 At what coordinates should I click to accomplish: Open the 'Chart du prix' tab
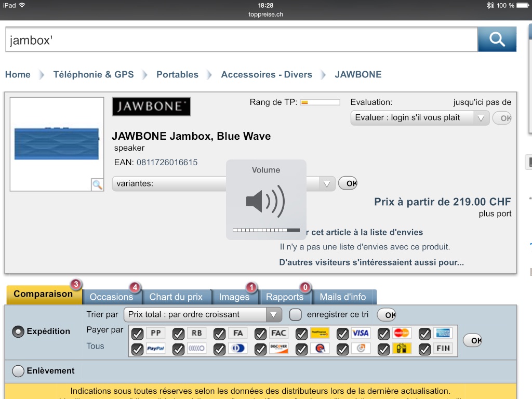pyautogui.click(x=176, y=297)
